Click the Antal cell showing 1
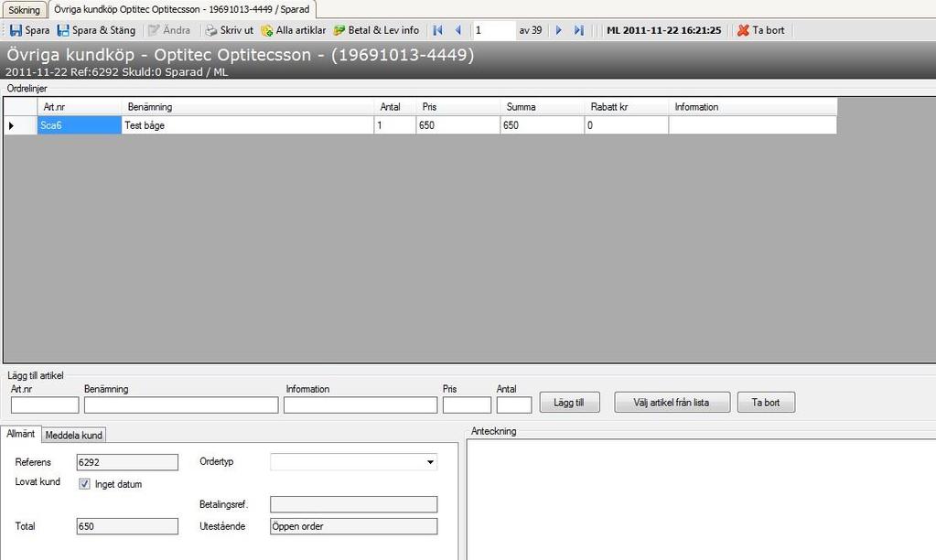Screen dimensions: 936x560 [x=395, y=125]
